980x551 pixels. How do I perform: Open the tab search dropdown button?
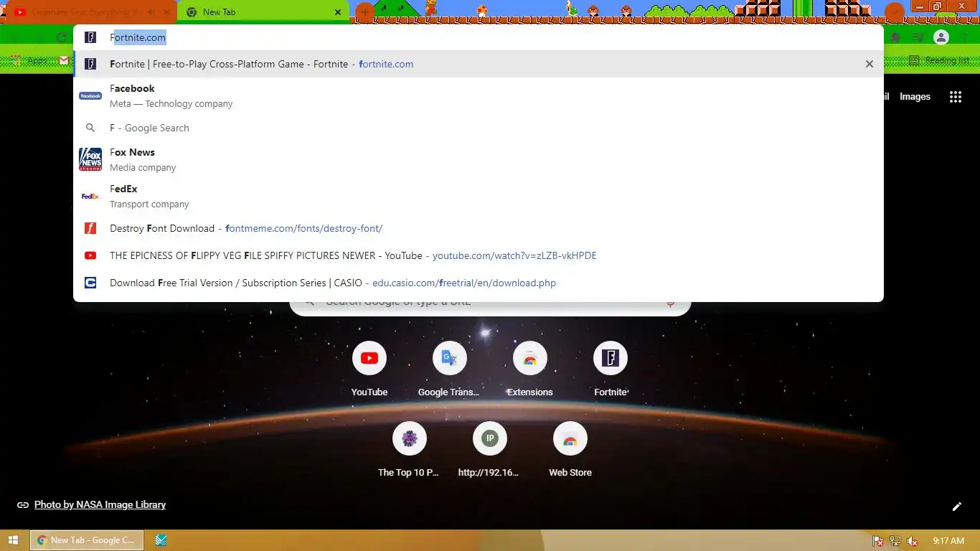[894, 12]
